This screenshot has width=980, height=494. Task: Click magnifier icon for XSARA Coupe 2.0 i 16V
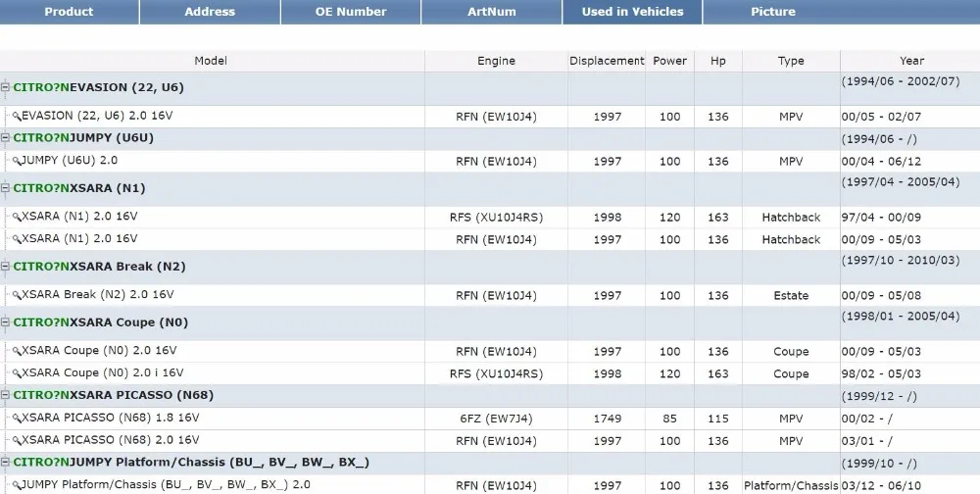[17, 373]
